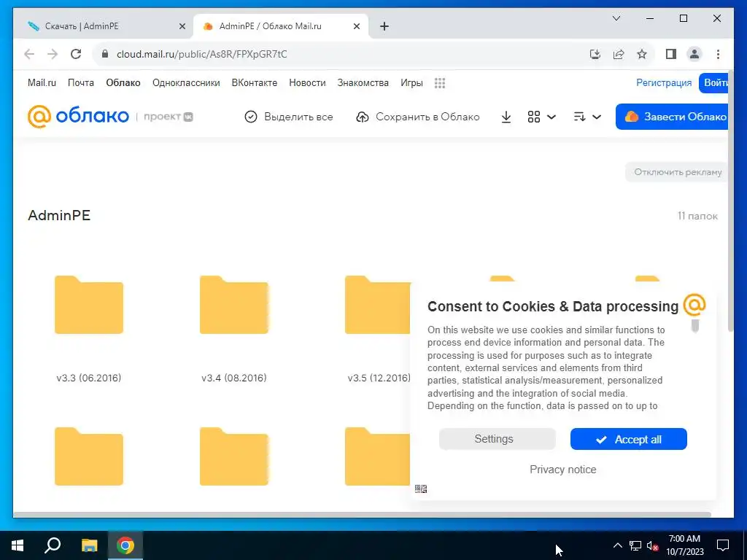This screenshot has width=747, height=560.
Task: Click the Завести Облако button
Action: click(672, 117)
